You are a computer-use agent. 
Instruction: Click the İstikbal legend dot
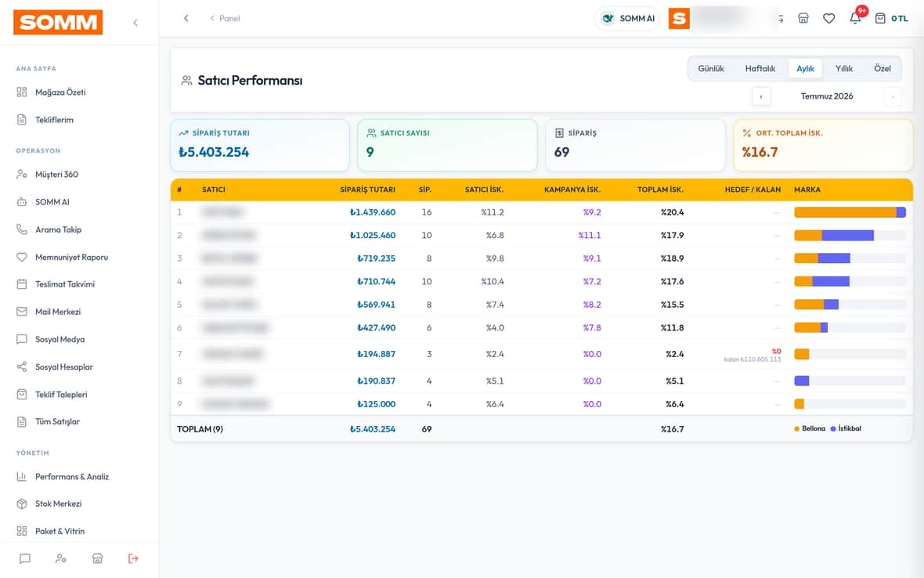[x=832, y=429]
